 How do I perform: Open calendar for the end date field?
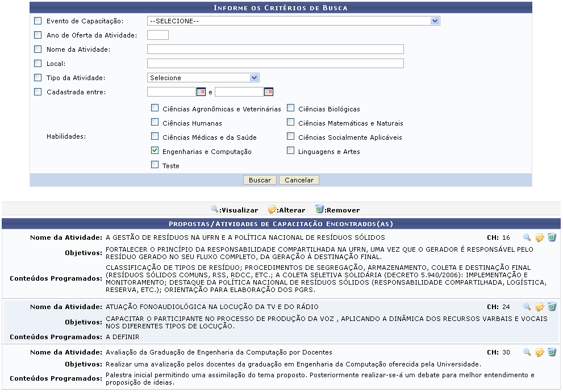click(x=269, y=92)
